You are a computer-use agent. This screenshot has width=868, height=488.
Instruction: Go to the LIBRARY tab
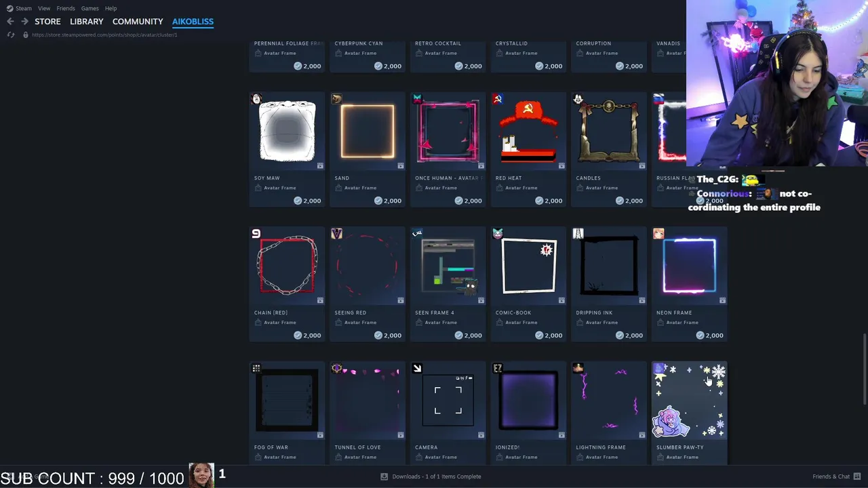pyautogui.click(x=87, y=22)
